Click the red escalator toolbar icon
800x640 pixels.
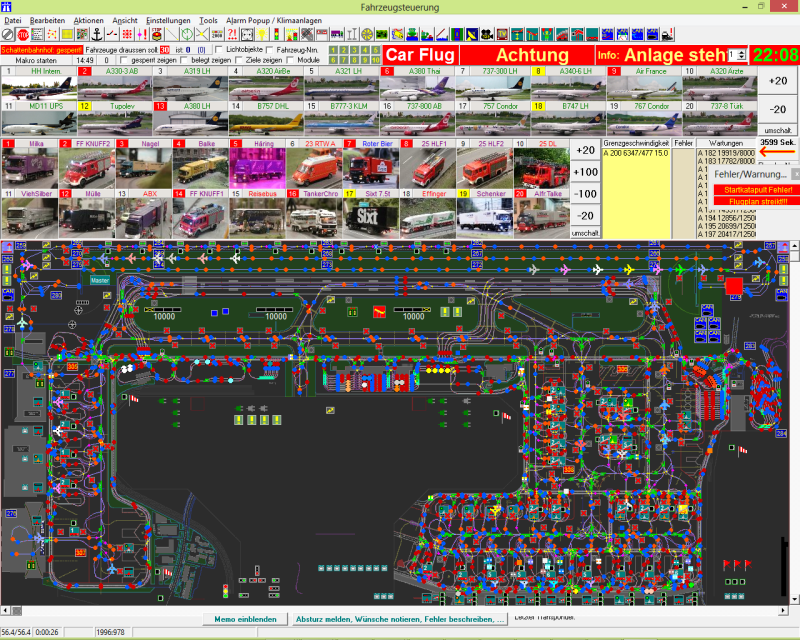pyautogui.click(x=562, y=35)
